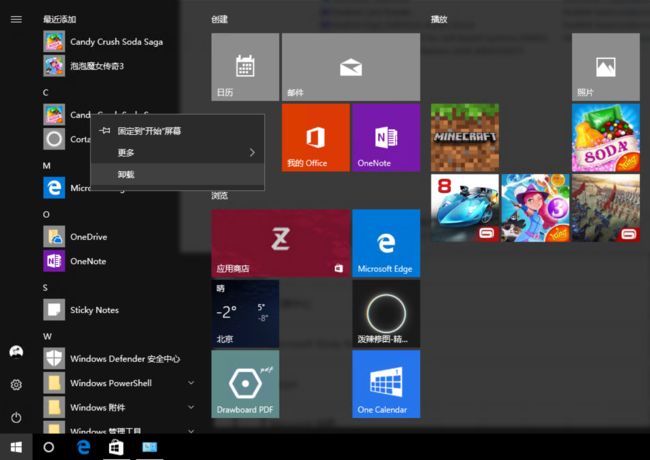Choose 卸载 in the context menu
Screen dimensions: 650x460
click(x=177, y=174)
